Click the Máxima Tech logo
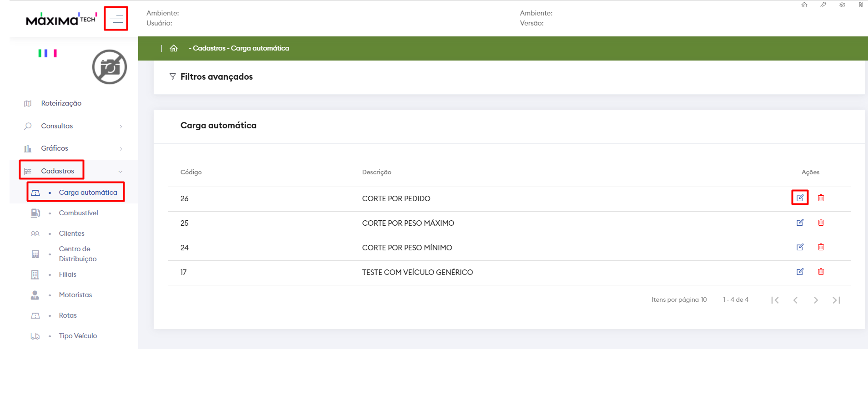Screen dimensions: 868x411 click(61, 19)
